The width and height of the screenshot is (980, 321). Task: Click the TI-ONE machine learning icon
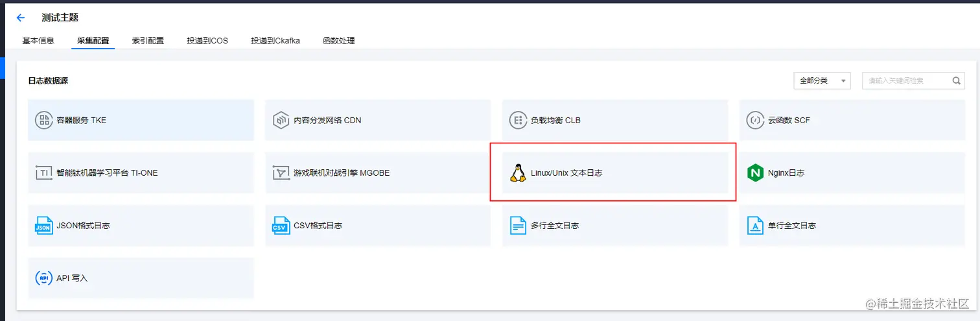43,173
